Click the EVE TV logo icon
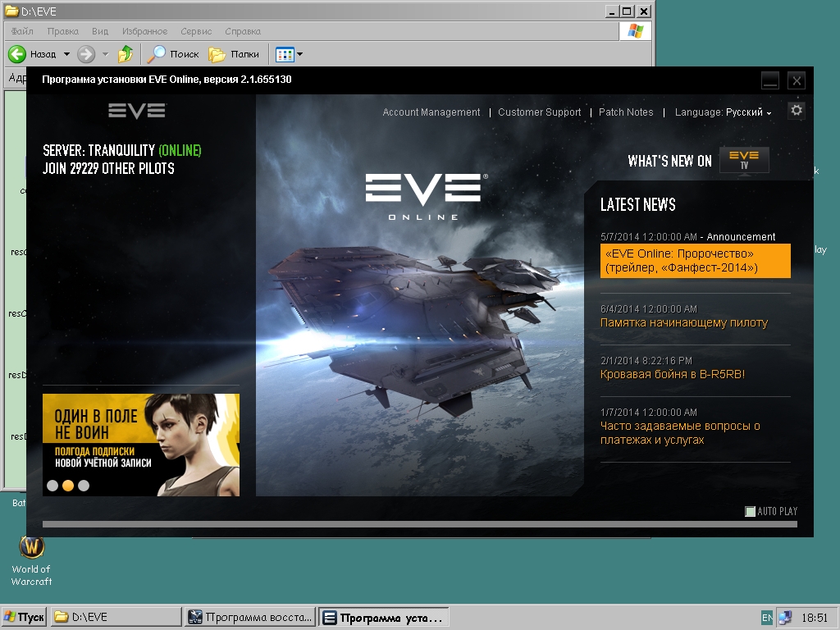 tap(744, 160)
